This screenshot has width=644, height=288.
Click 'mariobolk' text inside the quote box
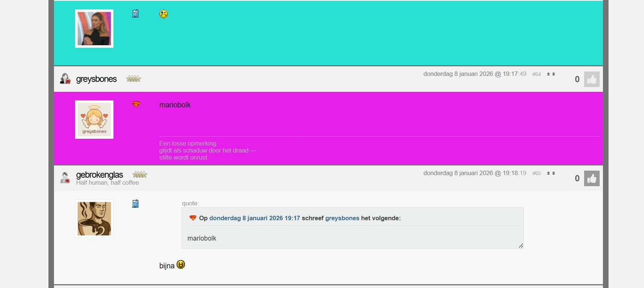[x=202, y=238]
